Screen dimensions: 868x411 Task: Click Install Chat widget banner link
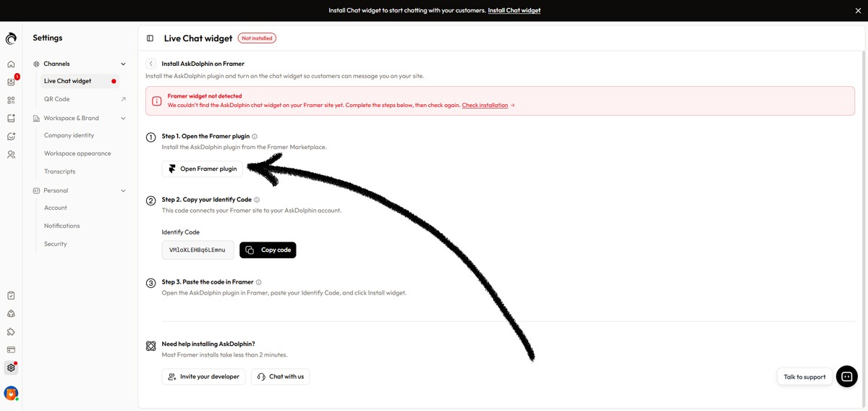pyautogui.click(x=514, y=10)
